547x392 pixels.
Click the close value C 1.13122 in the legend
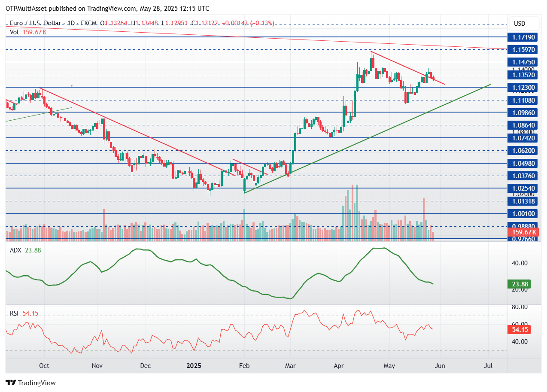205,24
